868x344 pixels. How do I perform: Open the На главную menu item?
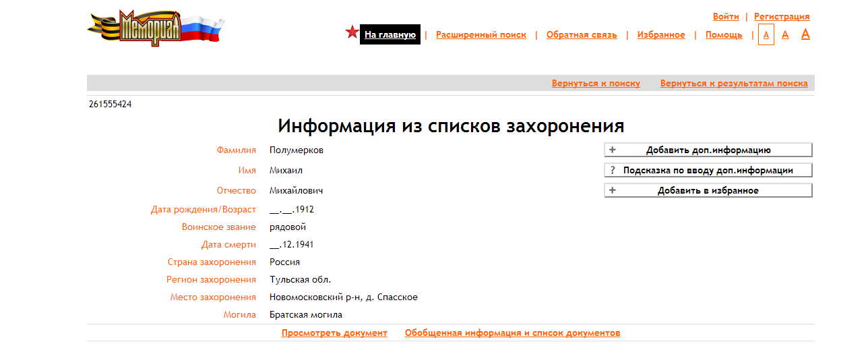tap(390, 35)
